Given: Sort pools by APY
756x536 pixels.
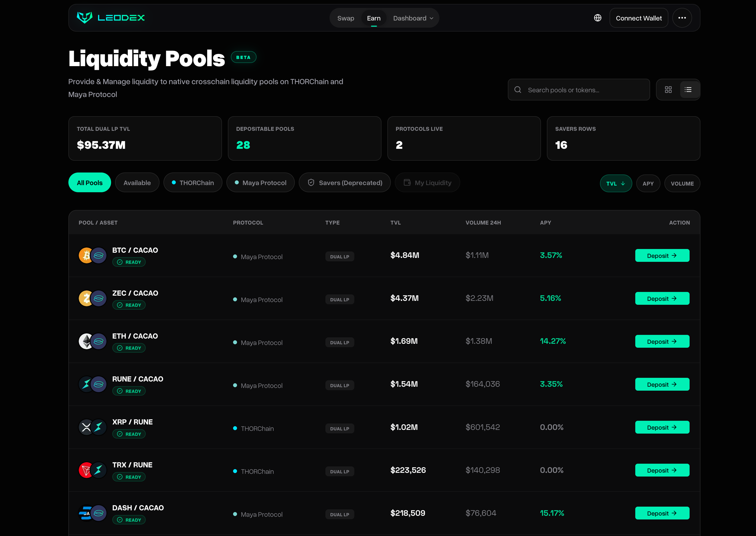Looking at the screenshot, I should click(648, 184).
